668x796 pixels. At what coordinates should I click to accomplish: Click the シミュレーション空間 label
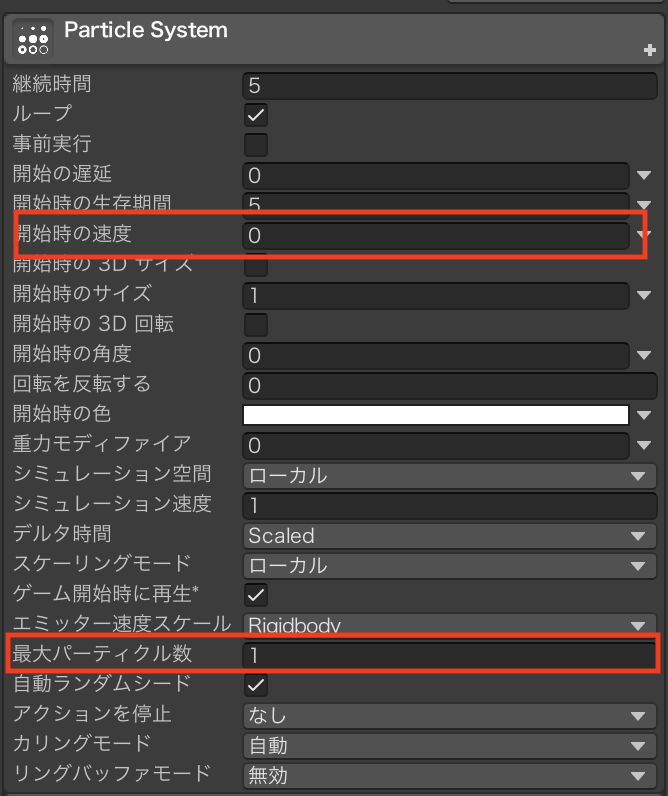coord(112,474)
